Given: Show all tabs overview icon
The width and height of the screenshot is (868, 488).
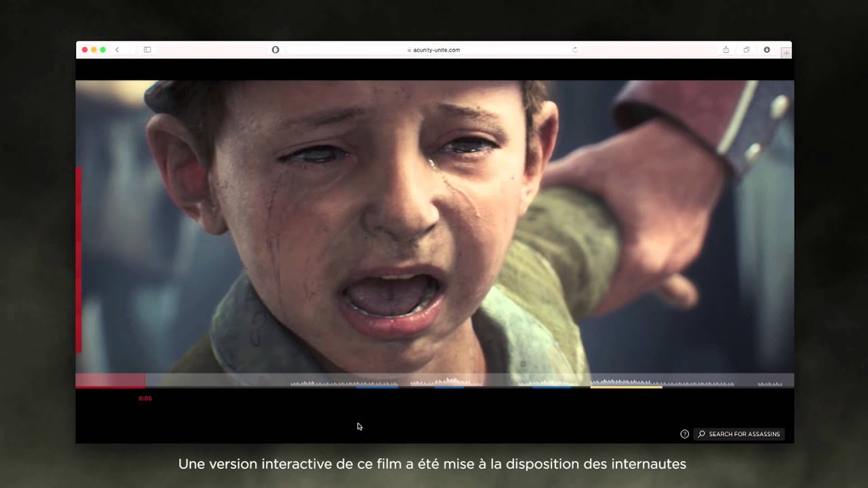Looking at the screenshot, I should (x=746, y=49).
